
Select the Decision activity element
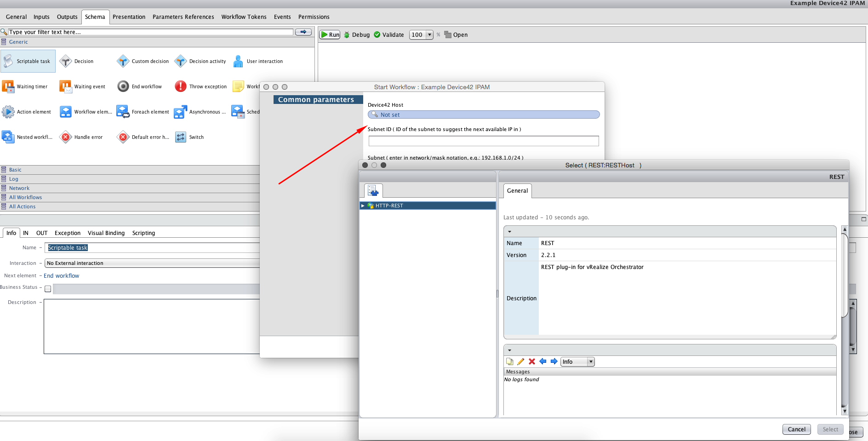(200, 61)
